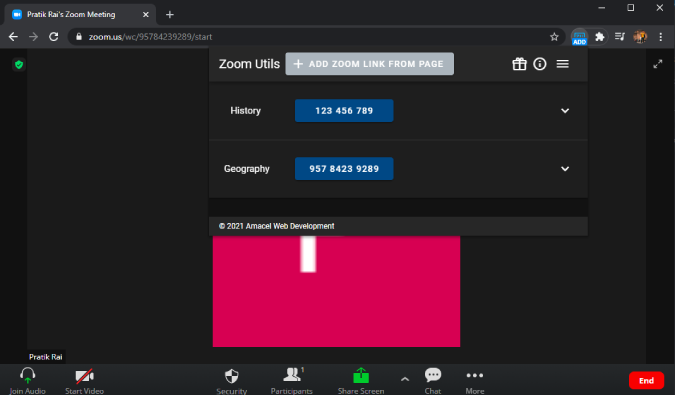Open a new browser tab

coord(170,15)
